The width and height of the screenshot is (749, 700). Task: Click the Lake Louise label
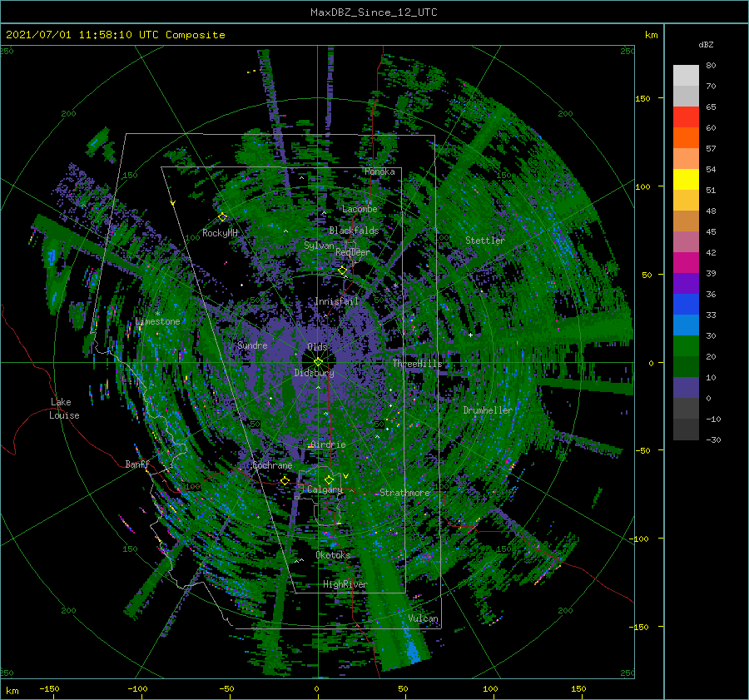click(64, 409)
